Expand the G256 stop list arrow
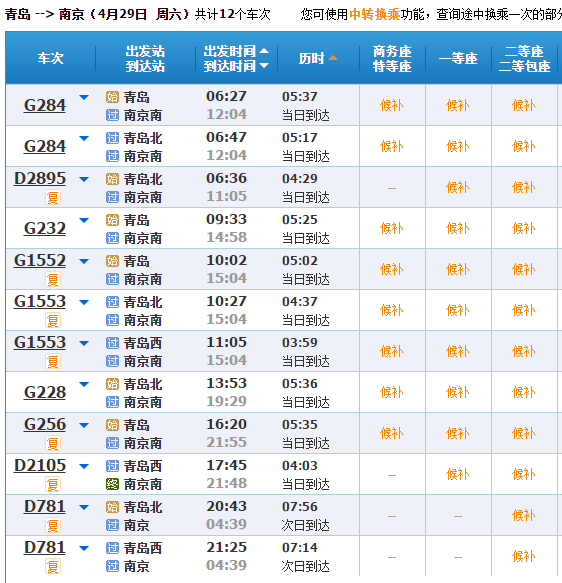Image resolution: width=562 pixels, height=583 pixels. click(84, 425)
